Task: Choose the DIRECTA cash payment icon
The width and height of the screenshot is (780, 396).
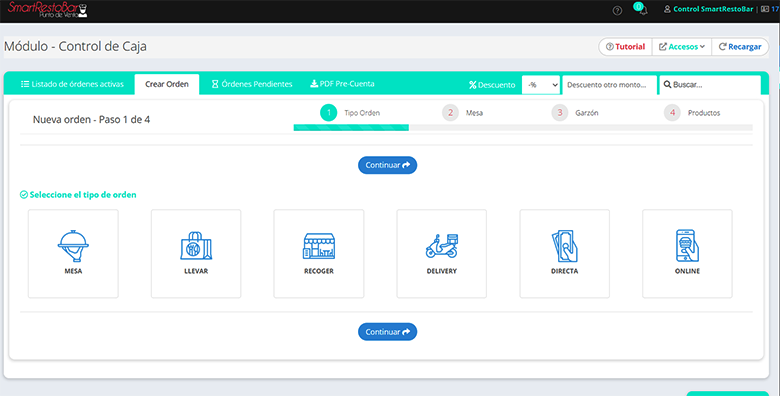Action: pyautogui.click(x=565, y=246)
